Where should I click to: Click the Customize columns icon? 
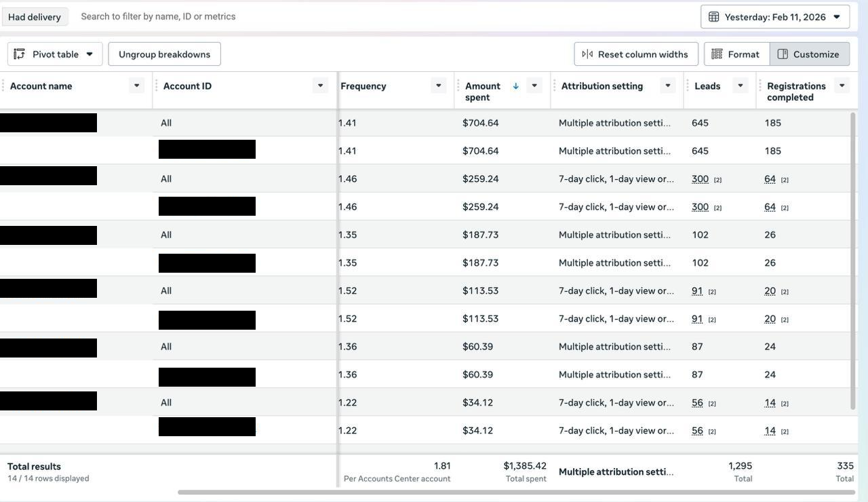783,54
